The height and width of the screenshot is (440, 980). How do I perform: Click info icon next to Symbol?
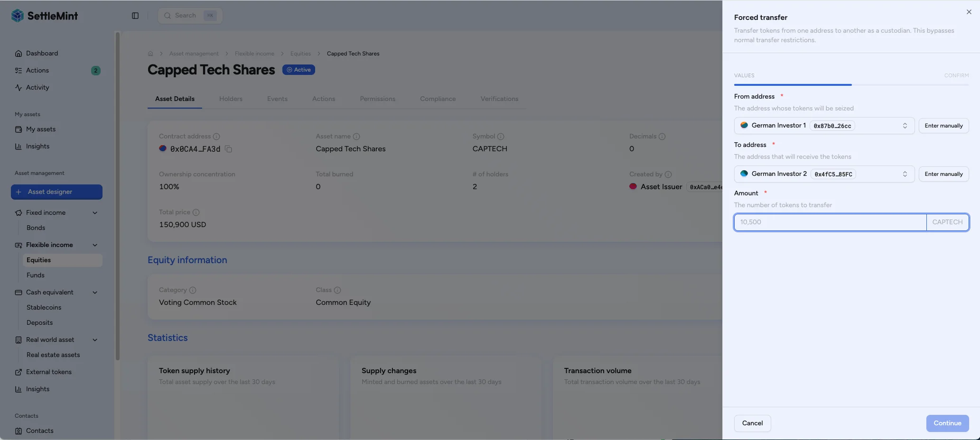(501, 137)
